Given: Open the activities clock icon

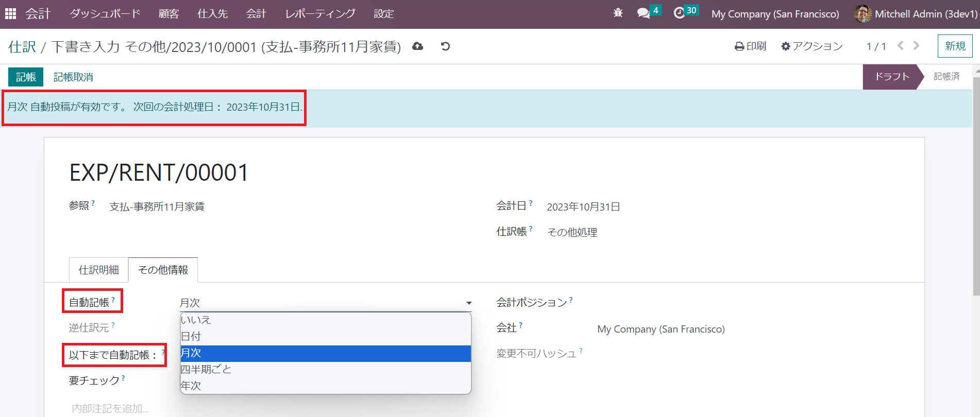Looking at the screenshot, I should tap(679, 13).
